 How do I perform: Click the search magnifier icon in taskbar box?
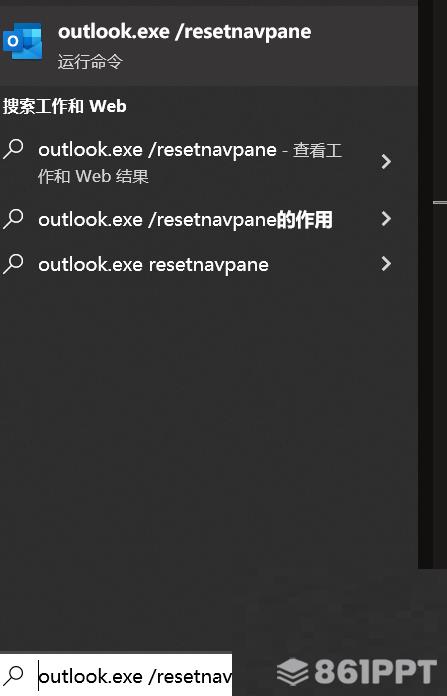[x=14, y=675]
